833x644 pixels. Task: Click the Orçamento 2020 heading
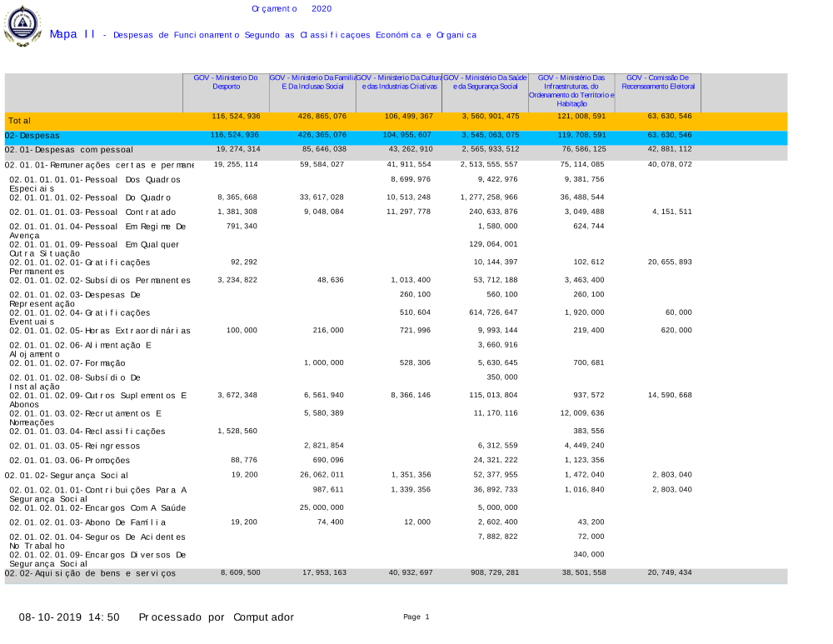click(x=292, y=8)
